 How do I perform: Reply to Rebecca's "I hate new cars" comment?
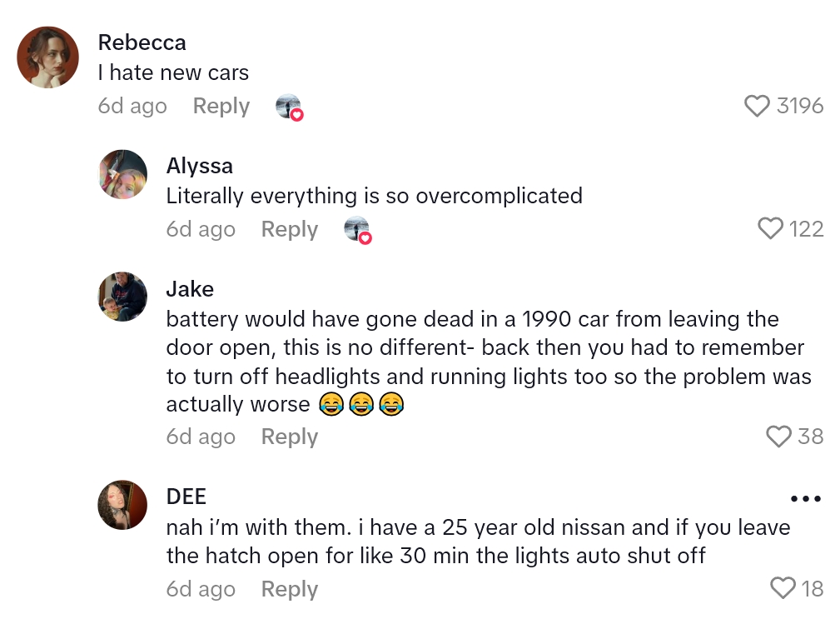pyautogui.click(x=221, y=107)
